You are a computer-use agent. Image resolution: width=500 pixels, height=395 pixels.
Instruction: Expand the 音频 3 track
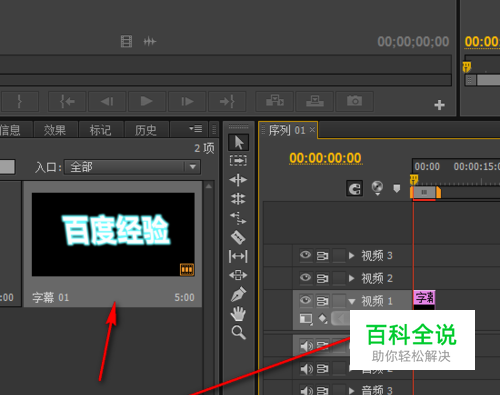[351, 390]
